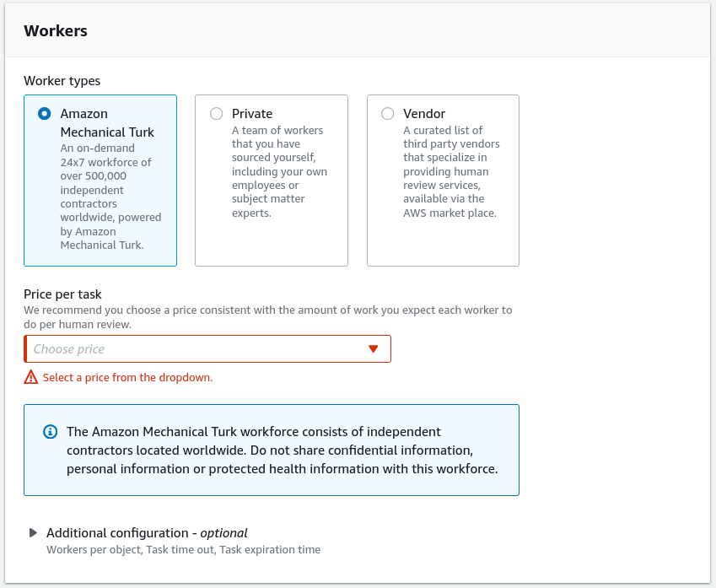Click the Additional configuration - optional label

pos(147,532)
